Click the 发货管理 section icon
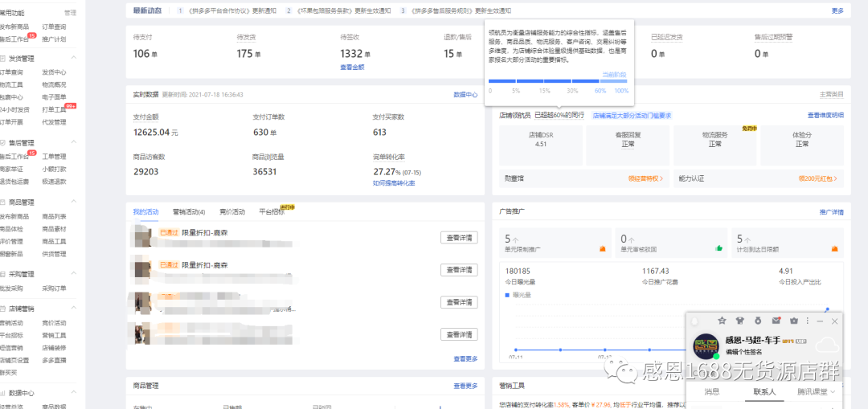Viewport: 868px width, 409px height. [x=2, y=58]
